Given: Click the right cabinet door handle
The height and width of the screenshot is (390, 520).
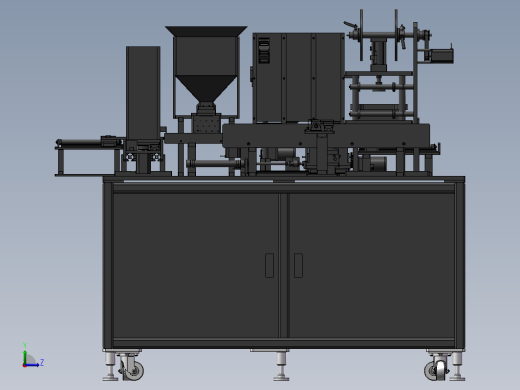Looking at the screenshot, I should pyautogui.click(x=298, y=265).
